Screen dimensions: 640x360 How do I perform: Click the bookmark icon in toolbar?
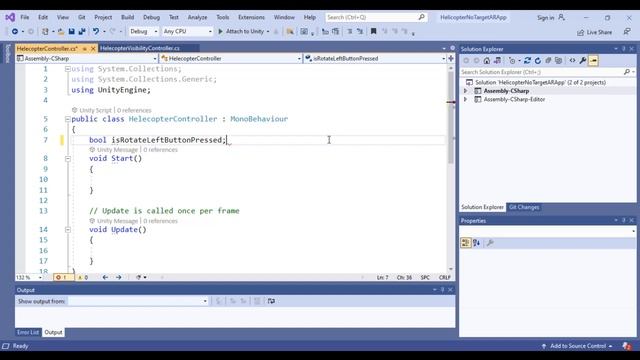pos(373,31)
